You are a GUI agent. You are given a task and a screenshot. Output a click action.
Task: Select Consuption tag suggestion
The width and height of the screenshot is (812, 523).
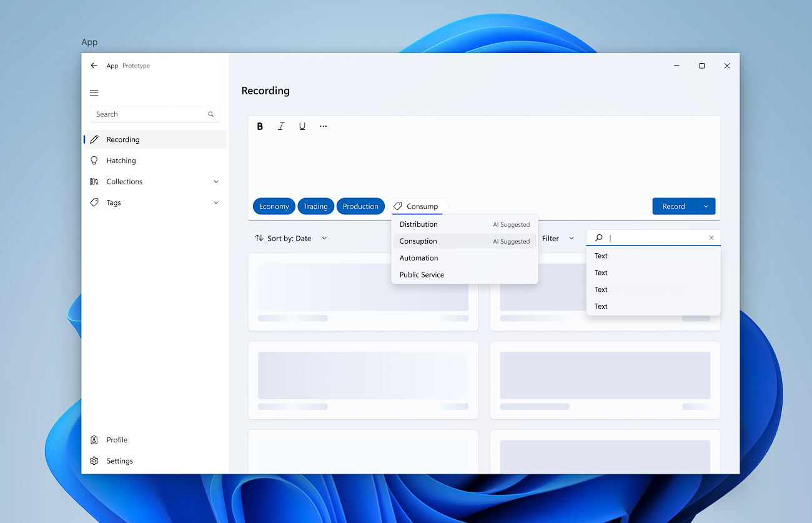tap(465, 241)
